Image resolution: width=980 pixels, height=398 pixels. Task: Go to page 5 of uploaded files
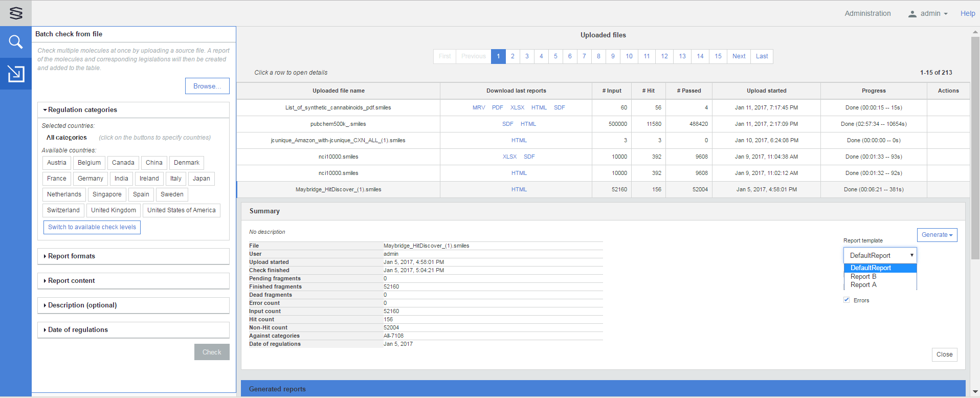pyautogui.click(x=555, y=56)
